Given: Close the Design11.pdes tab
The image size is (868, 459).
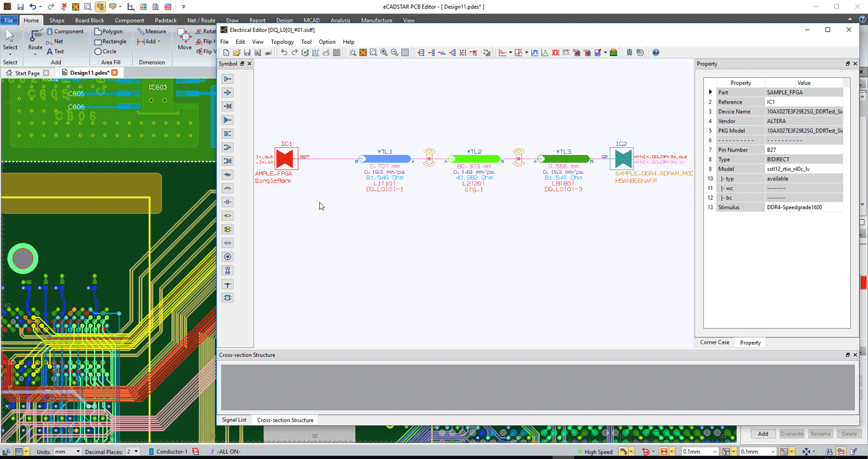Looking at the screenshot, I should pos(115,73).
